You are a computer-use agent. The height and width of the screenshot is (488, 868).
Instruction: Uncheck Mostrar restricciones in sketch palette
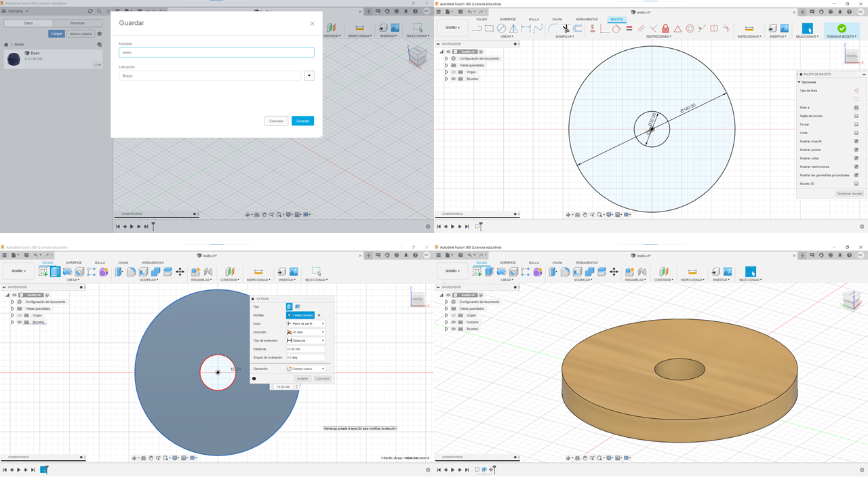[856, 167]
